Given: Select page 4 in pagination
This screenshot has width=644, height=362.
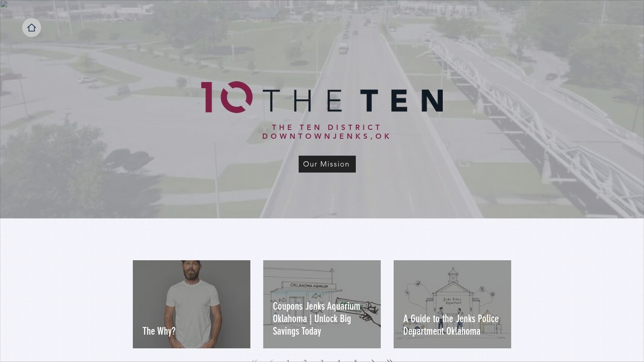Looking at the screenshot, I should (x=339, y=360).
